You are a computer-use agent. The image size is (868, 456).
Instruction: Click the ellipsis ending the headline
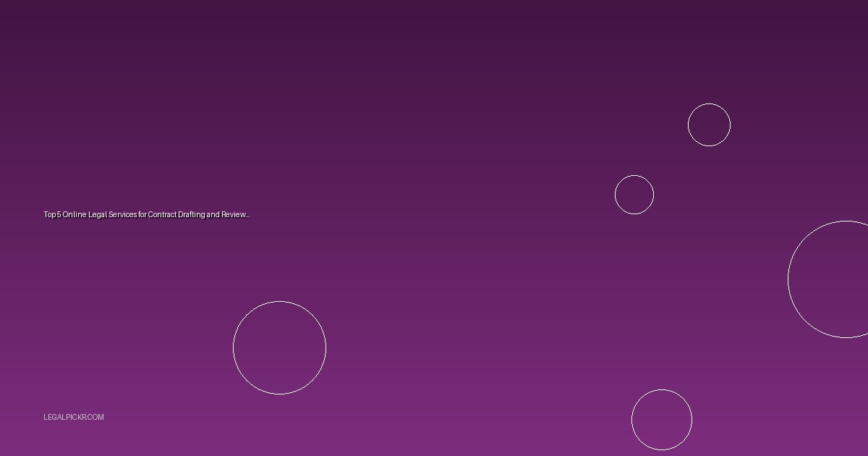[x=248, y=216]
